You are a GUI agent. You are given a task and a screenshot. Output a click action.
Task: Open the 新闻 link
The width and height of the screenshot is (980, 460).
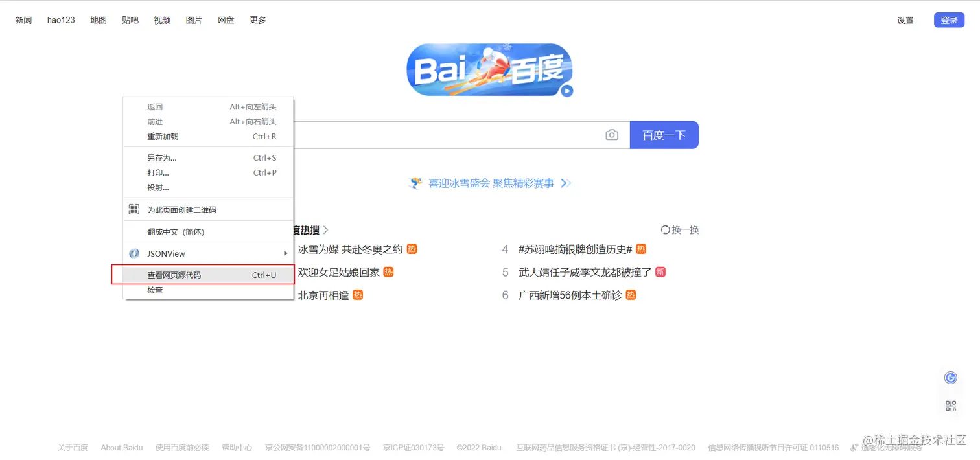23,20
